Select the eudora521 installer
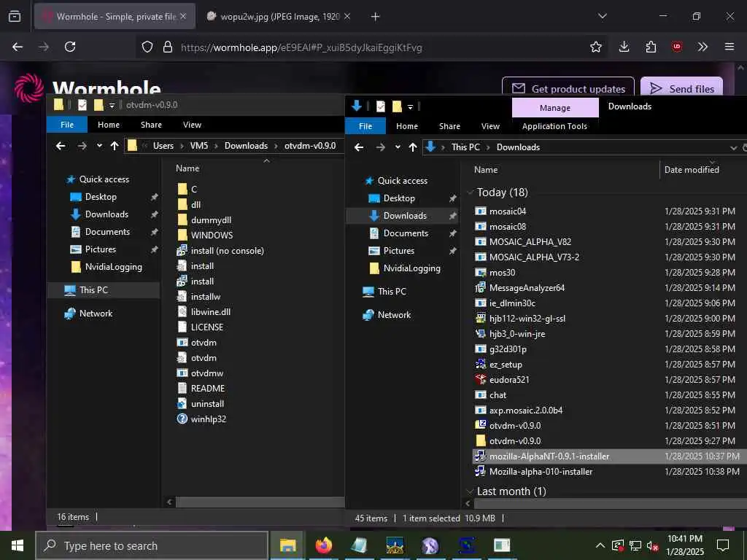Viewport: 747px width, 560px height. pyautogui.click(x=509, y=379)
